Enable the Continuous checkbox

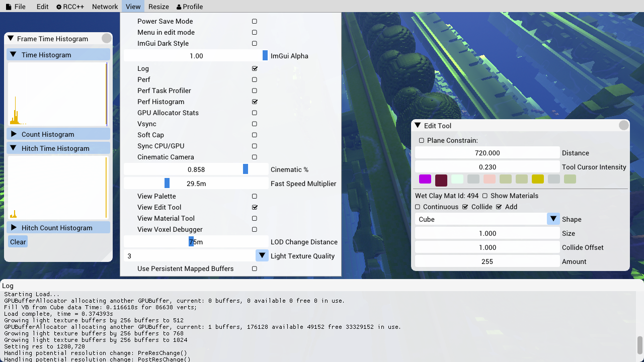418,207
